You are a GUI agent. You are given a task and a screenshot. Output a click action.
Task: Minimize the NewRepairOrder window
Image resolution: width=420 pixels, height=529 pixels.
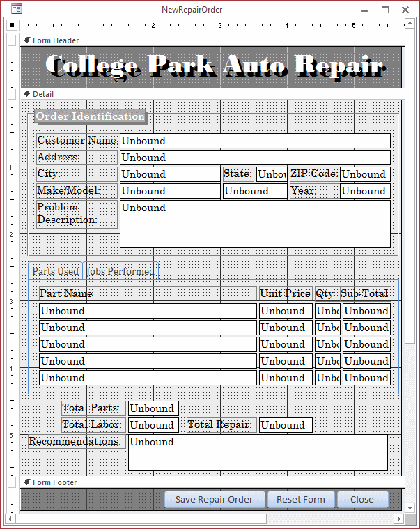(x=364, y=10)
